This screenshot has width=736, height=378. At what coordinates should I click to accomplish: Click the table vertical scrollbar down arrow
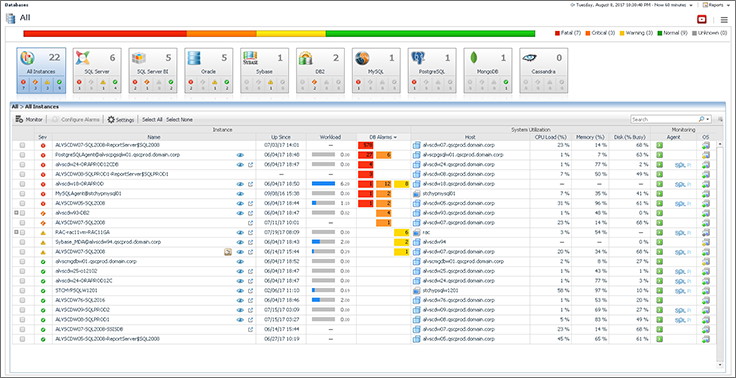coord(720,364)
